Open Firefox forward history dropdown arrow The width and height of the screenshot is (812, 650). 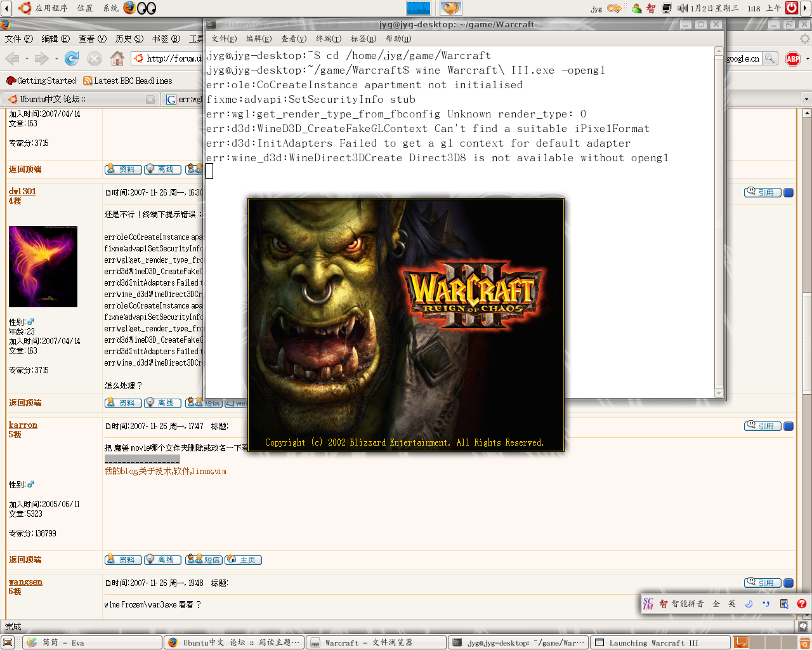tap(56, 59)
